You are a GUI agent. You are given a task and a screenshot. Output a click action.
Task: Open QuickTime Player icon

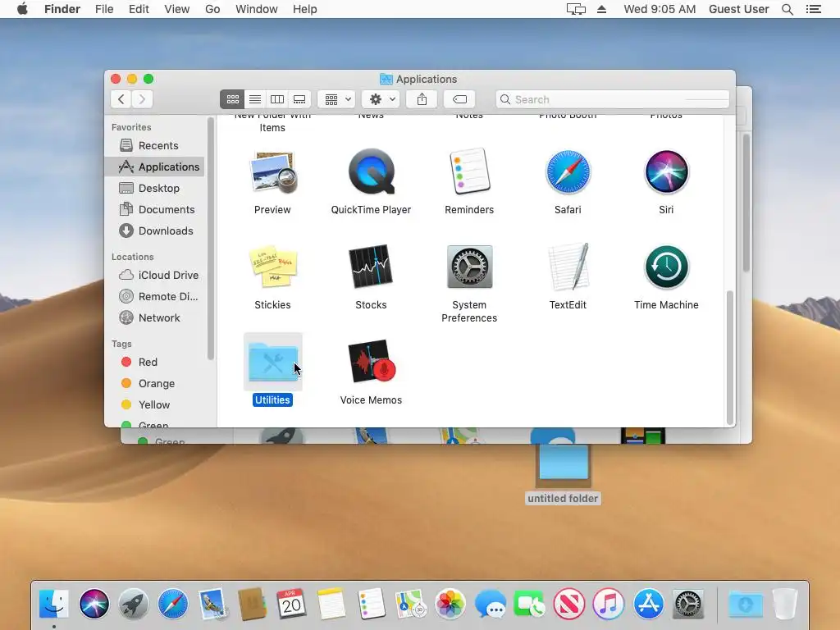pyautogui.click(x=372, y=171)
